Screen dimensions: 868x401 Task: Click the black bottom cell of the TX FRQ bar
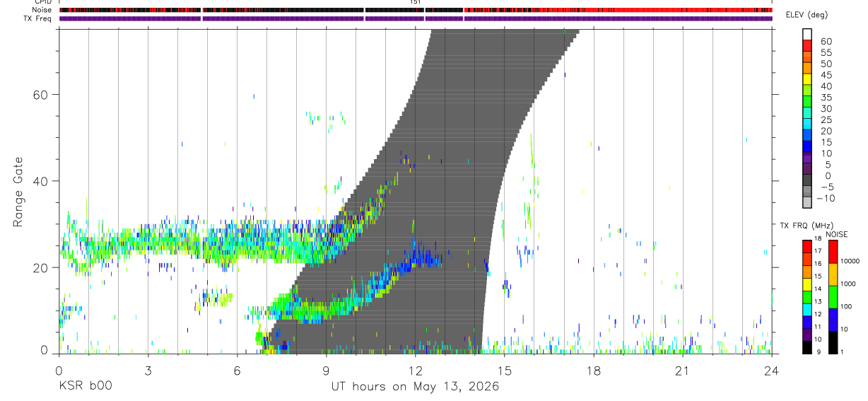coord(807,347)
